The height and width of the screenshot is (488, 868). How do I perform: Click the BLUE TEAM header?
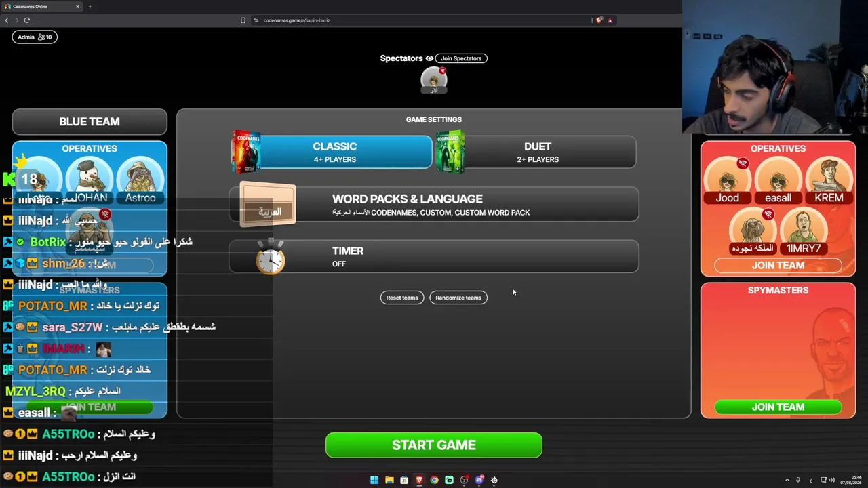(90, 121)
